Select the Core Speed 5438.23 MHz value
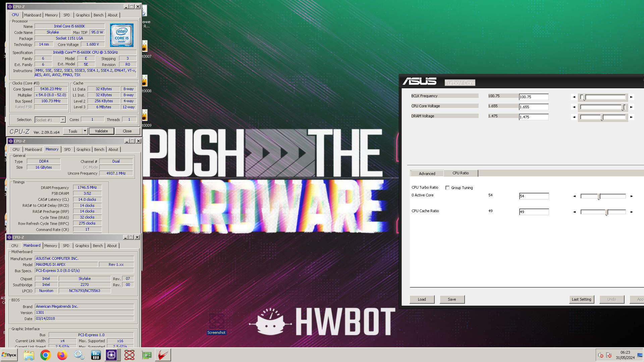 coord(51,89)
